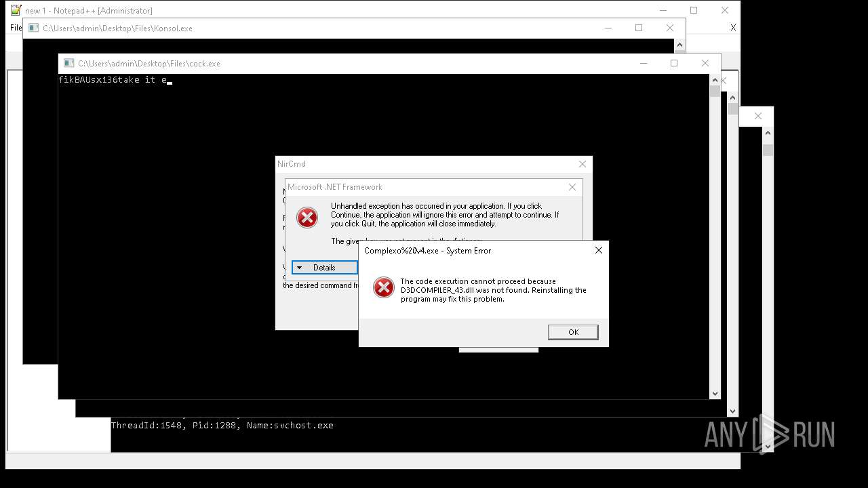The width and height of the screenshot is (868, 488).
Task: Click ThreadId svchost.exe line in back console
Action: pyautogui.click(x=222, y=426)
